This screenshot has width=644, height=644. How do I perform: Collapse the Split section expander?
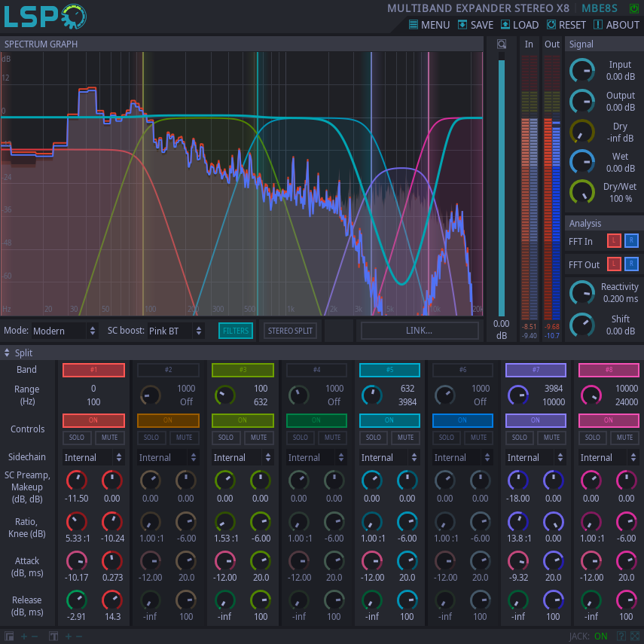click(7, 353)
